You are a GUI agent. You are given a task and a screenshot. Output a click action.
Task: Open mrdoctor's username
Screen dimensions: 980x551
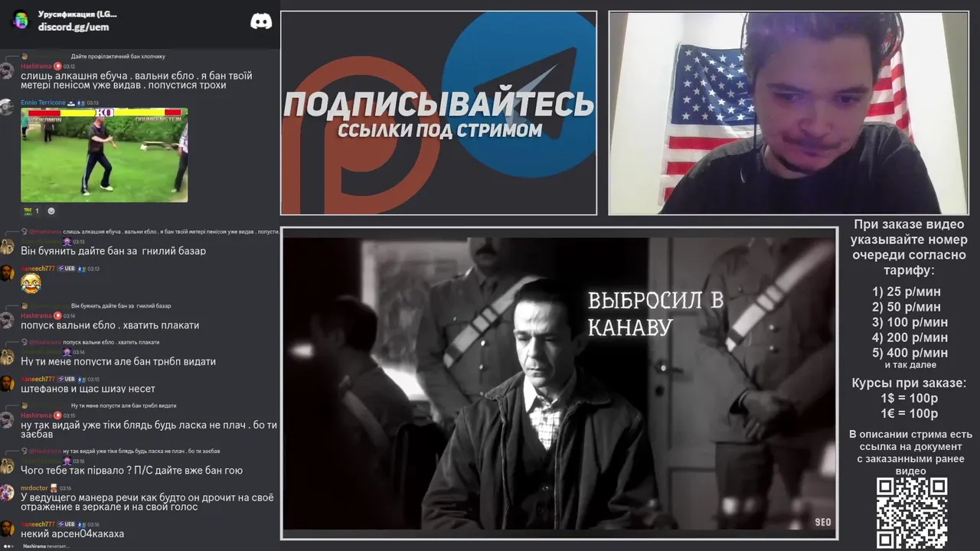(x=34, y=488)
